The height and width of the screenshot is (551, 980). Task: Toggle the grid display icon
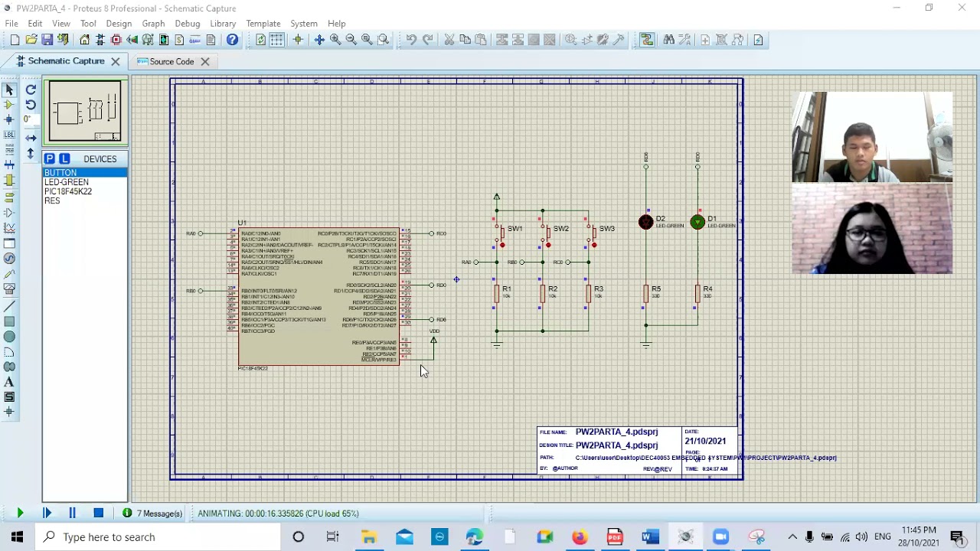pos(276,40)
